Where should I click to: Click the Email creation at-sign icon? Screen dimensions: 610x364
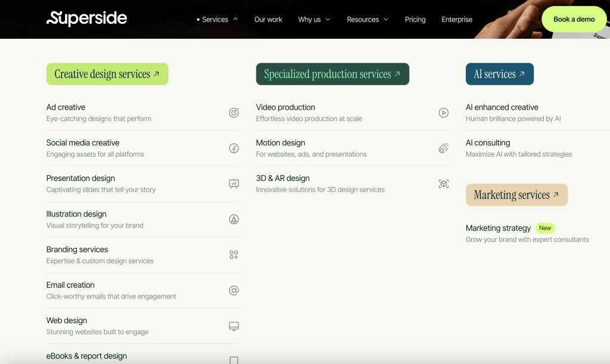coord(234,291)
